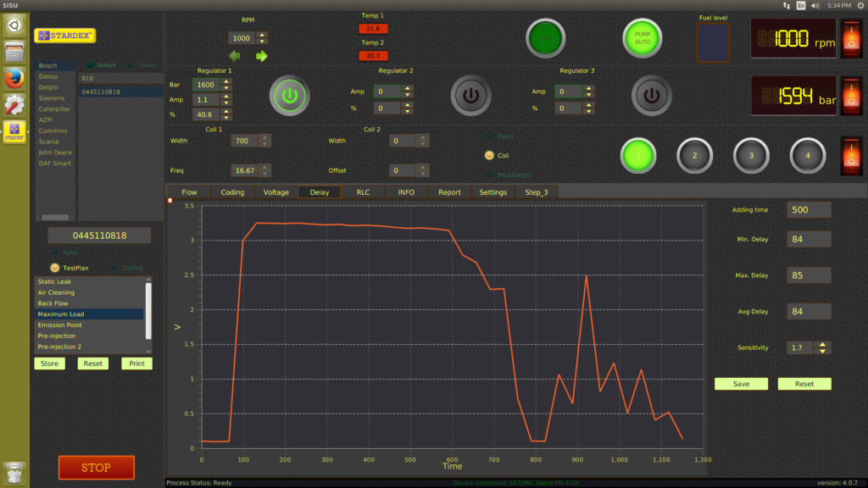Screen dimensions: 868x488
Task: Turn on Regulator 2 power button
Action: pos(470,96)
